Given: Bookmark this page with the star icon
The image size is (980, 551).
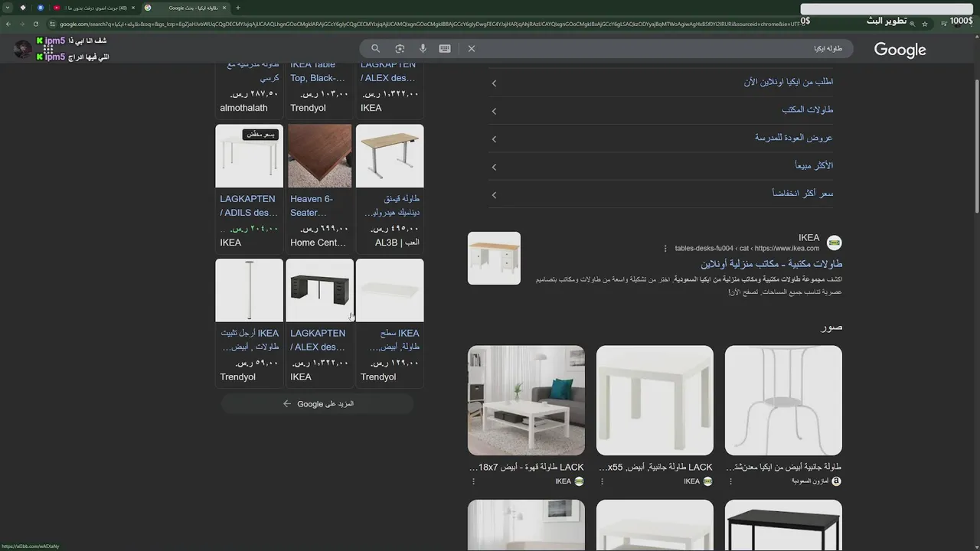Looking at the screenshot, I should [x=925, y=24].
